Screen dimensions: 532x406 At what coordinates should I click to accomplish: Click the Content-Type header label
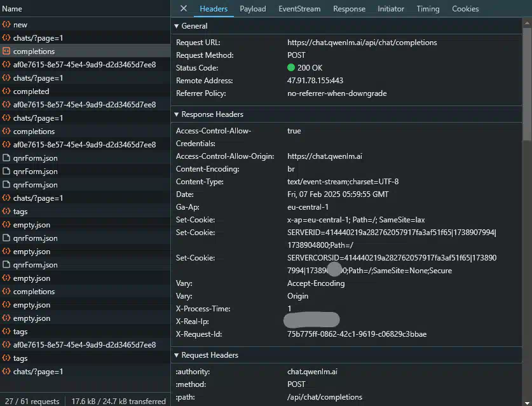click(x=200, y=182)
